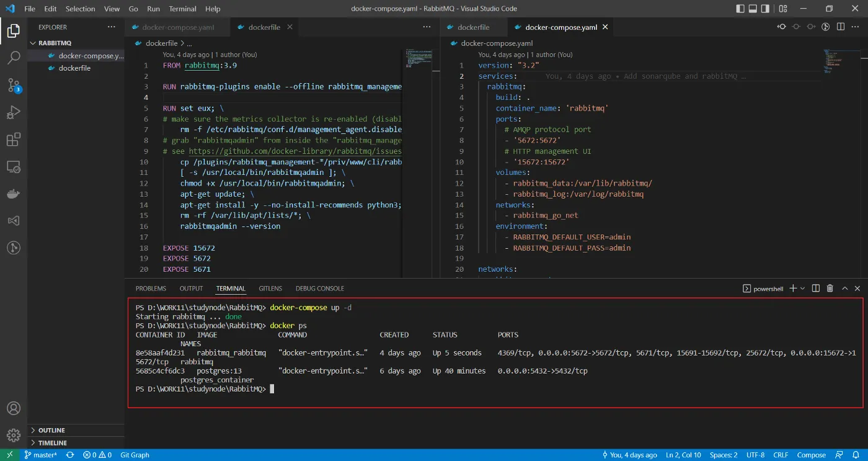Expand the OUTLINE section

point(76,430)
